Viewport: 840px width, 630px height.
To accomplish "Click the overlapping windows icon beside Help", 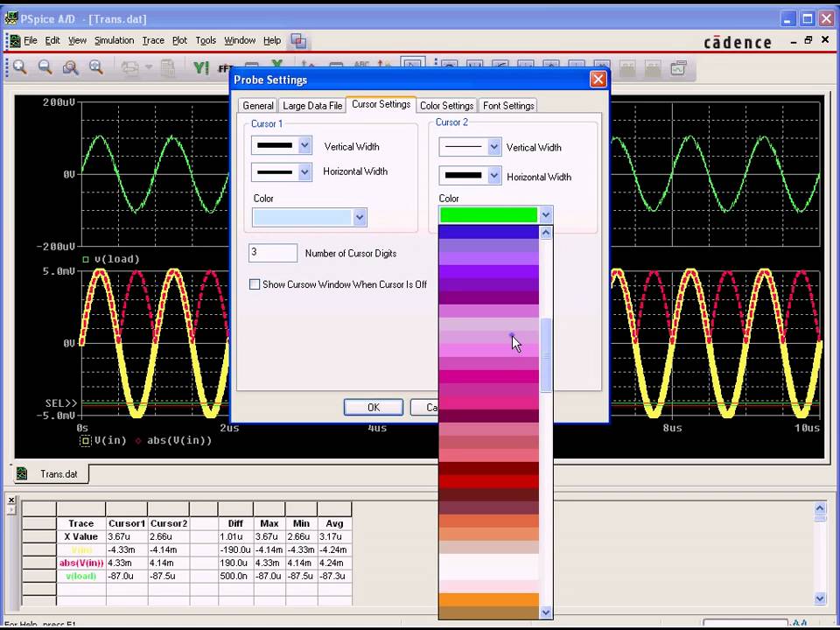I will tap(298, 41).
